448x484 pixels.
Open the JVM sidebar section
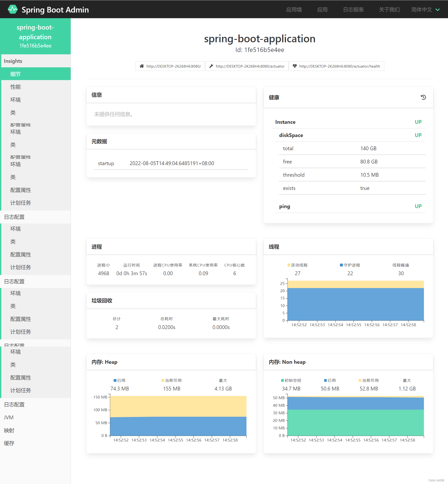(35, 417)
